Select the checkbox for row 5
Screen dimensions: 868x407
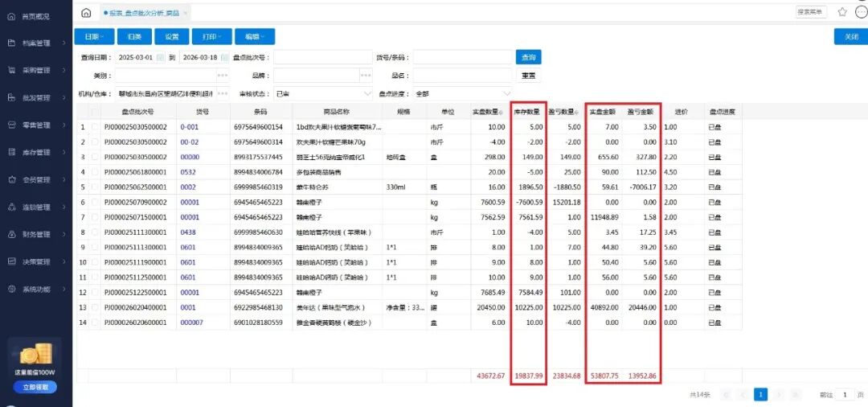(x=96, y=187)
